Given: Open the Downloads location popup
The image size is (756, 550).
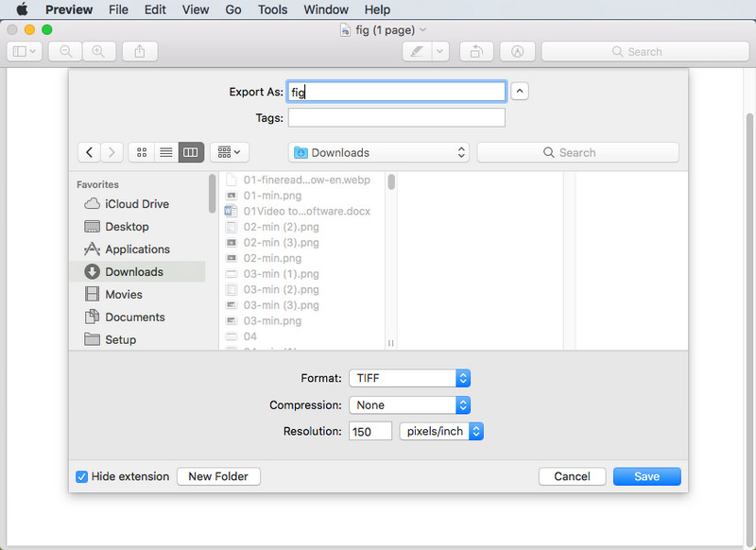Looking at the screenshot, I should click(x=379, y=152).
